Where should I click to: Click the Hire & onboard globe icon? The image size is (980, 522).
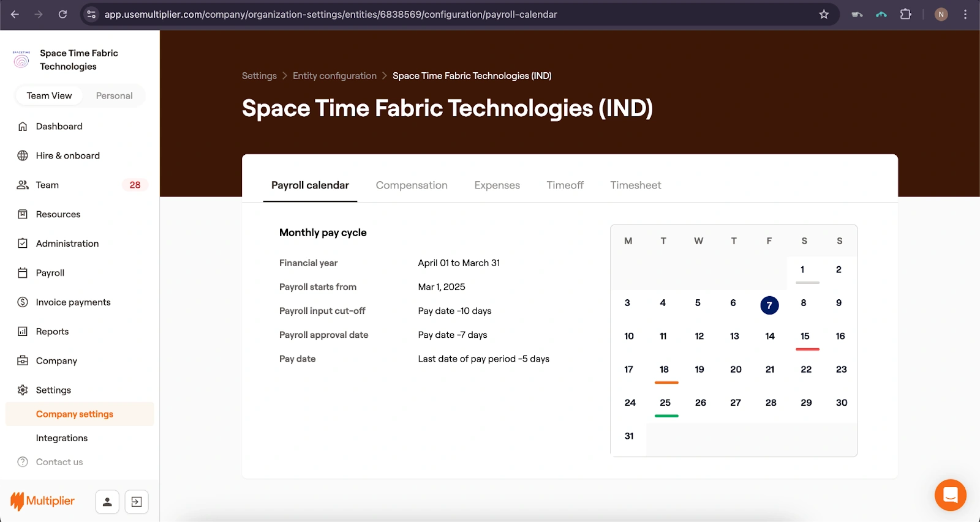[23, 155]
